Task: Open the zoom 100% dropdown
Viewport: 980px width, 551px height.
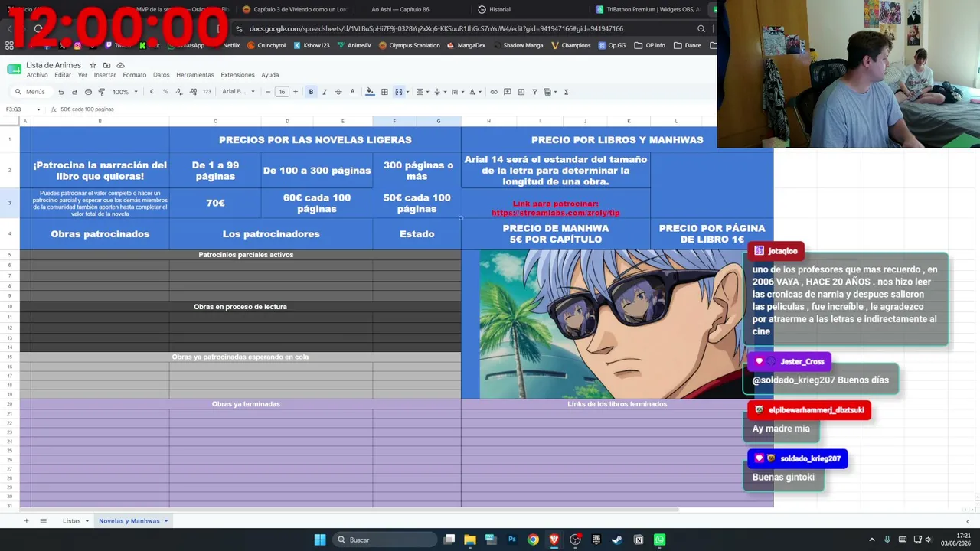Action: [x=125, y=92]
